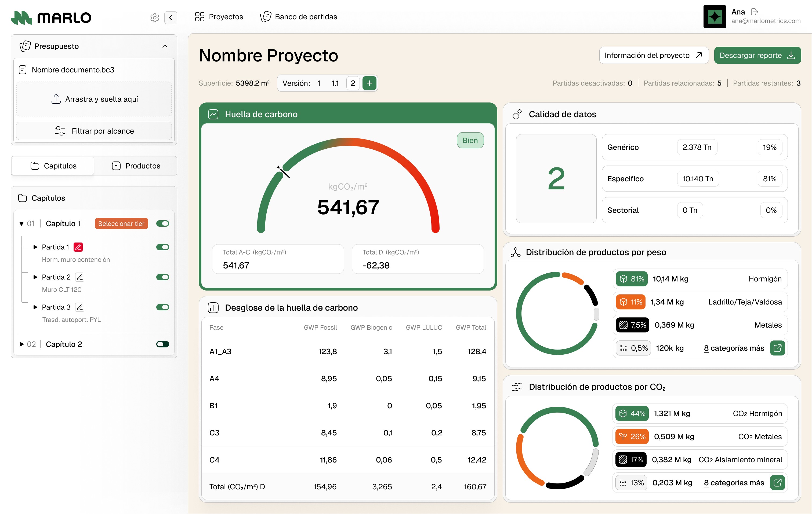This screenshot has width=812, height=514.
Task: Open Banco de partidas
Action: (298, 17)
